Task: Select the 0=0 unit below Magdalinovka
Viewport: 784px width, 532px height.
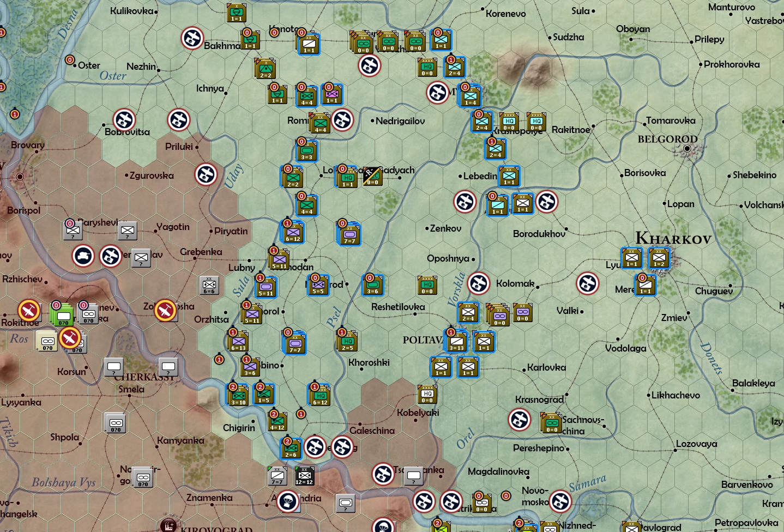Action: click(x=481, y=503)
